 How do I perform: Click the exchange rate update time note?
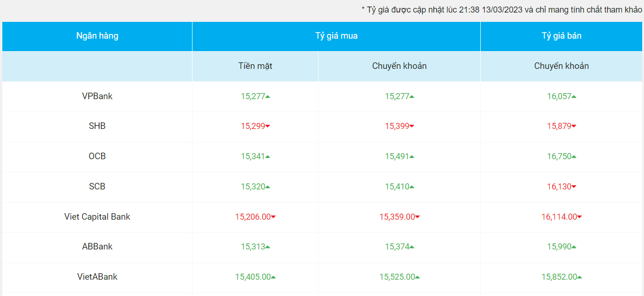pyautogui.click(x=502, y=10)
